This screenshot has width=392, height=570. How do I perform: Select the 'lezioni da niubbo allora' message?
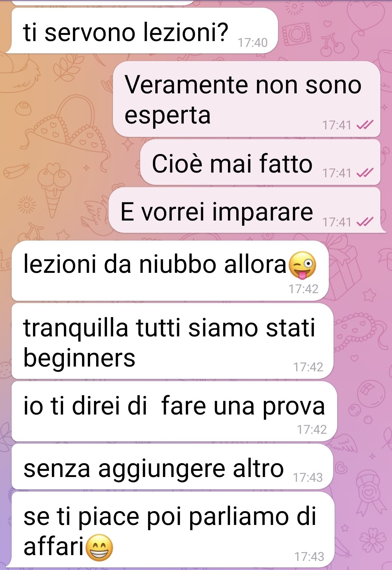pyautogui.click(x=170, y=271)
